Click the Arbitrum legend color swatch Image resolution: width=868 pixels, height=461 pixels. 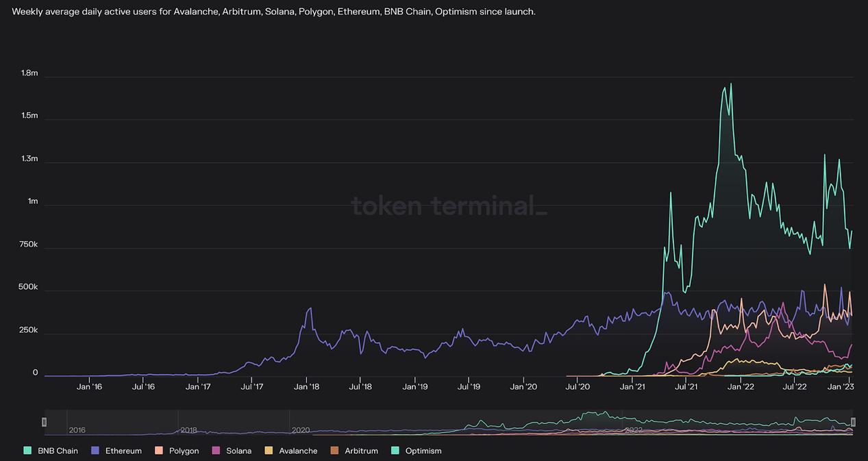pos(334,451)
